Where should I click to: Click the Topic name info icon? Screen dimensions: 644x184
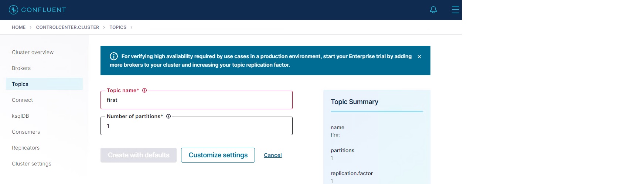click(144, 90)
